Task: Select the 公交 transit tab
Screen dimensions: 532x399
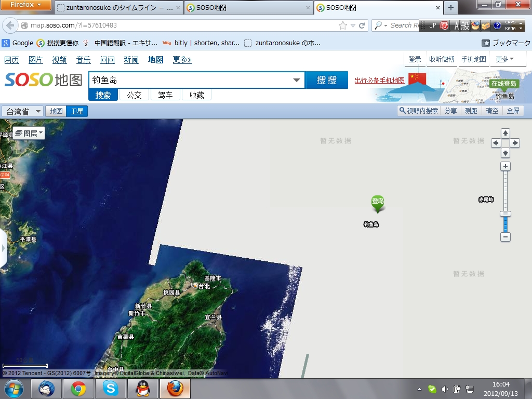Action: coord(134,95)
